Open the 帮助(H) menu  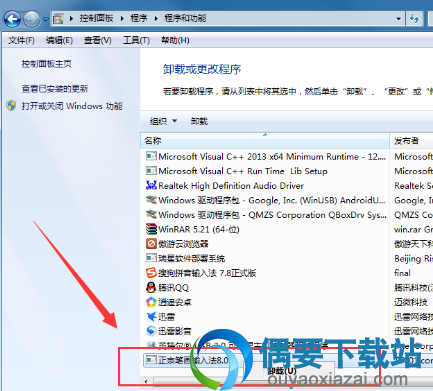(x=175, y=40)
